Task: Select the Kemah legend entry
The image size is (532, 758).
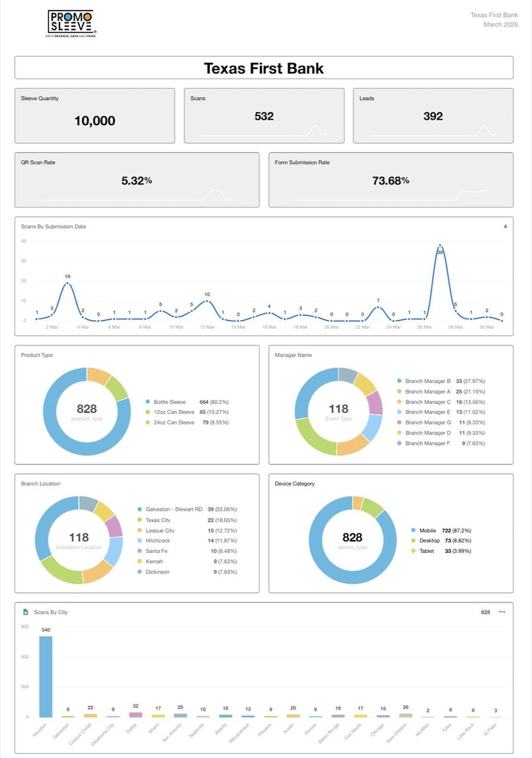Action: [x=187, y=561]
